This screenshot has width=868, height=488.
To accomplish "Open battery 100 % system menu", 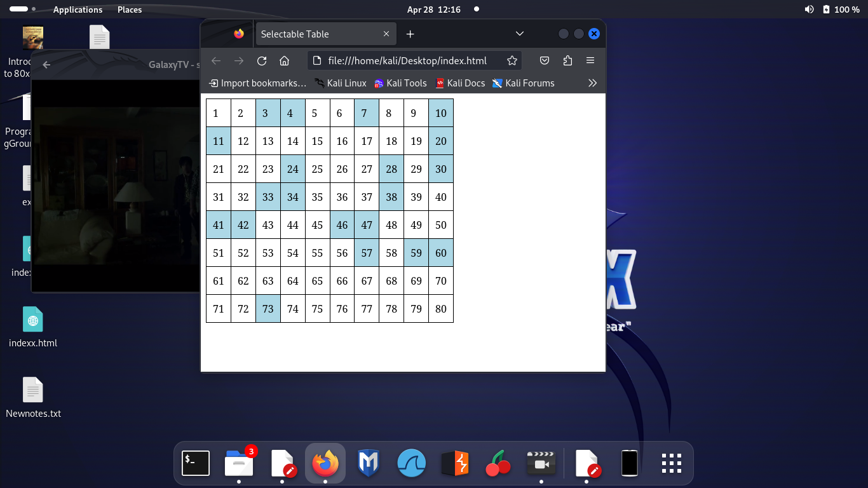I will pos(841,10).
